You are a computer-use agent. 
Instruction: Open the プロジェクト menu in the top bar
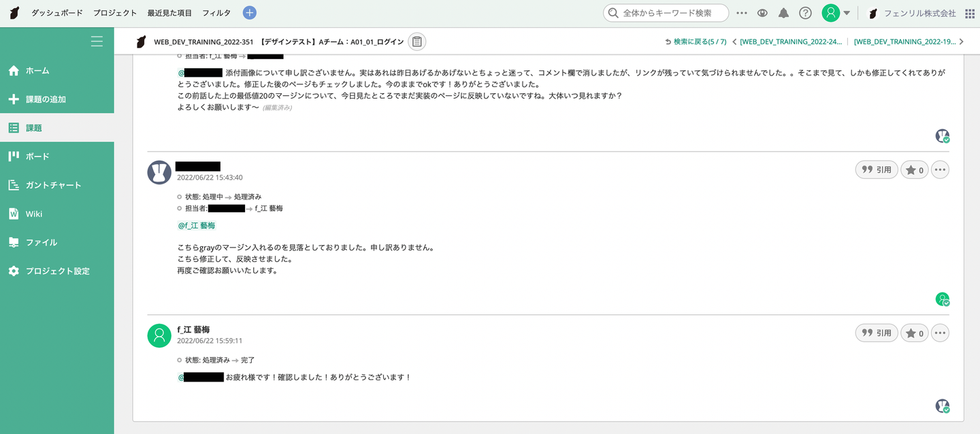click(x=115, y=13)
